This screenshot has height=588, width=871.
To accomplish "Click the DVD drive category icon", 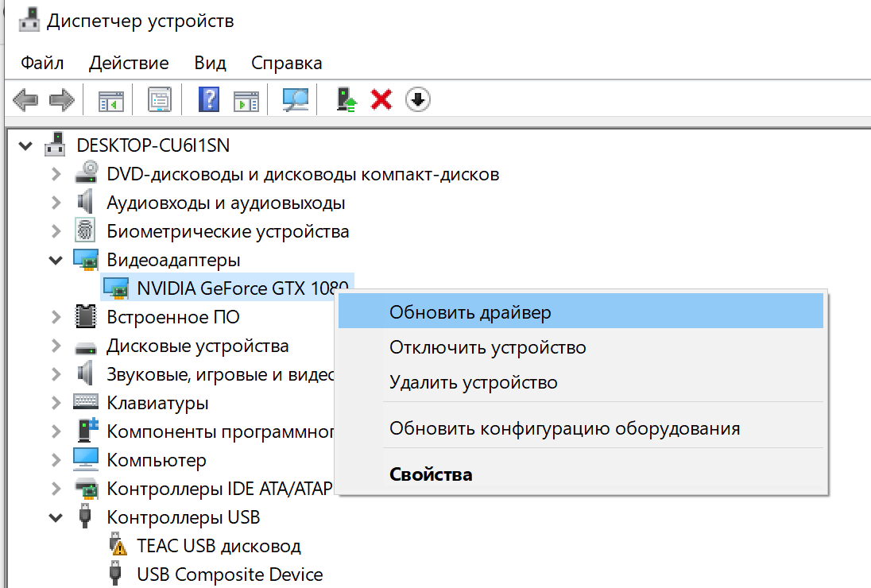I will pos(86,172).
